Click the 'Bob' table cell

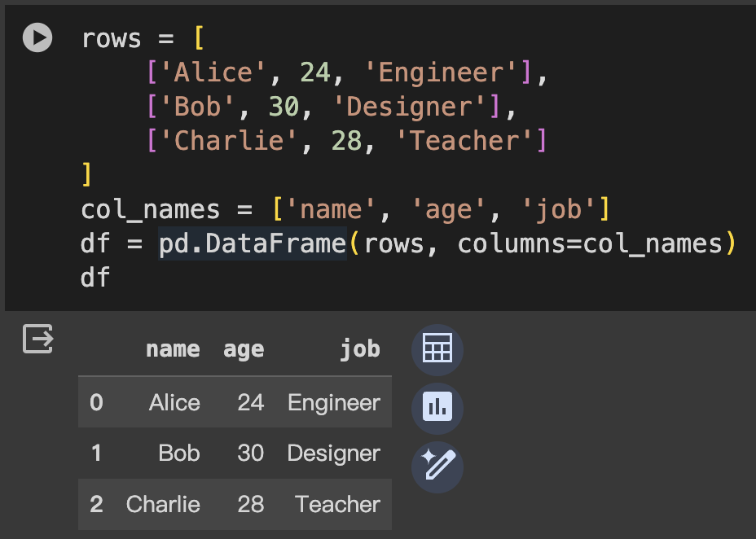tap(179, 453)
